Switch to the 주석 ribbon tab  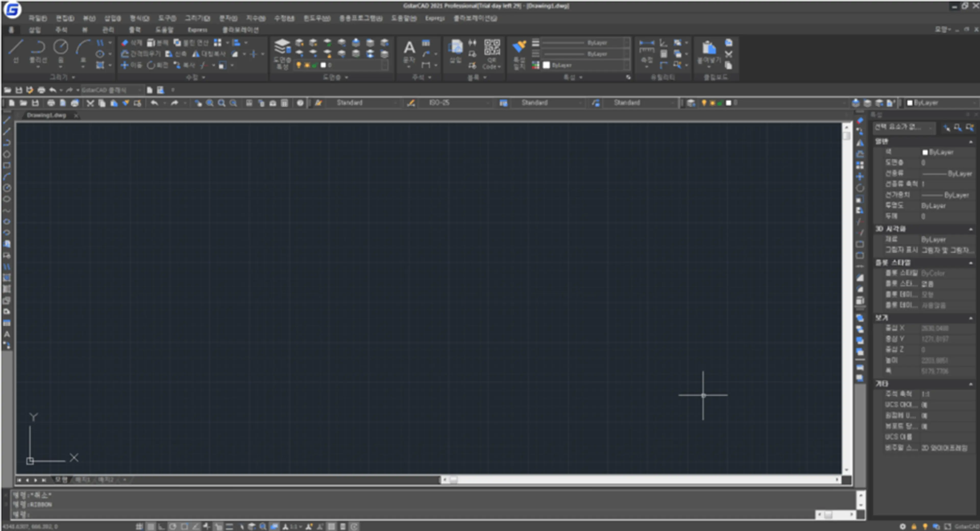[x=61, y=30]
